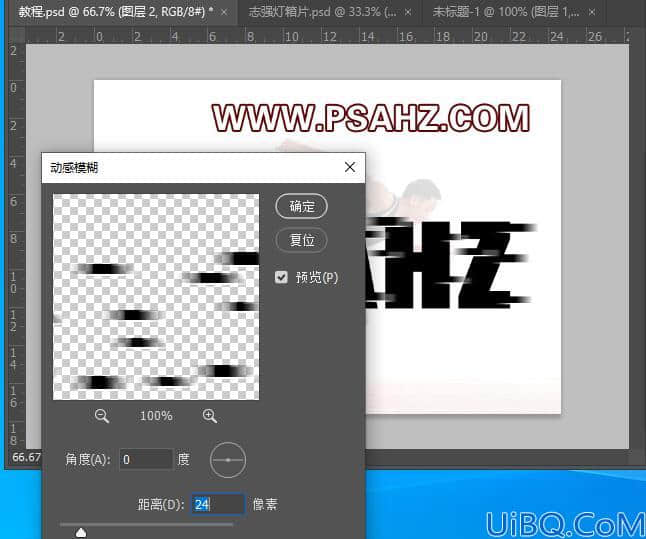Toggle the 预览(P) preview checkbox
Image resolution: width=646 pixels, height=539 pixels.
tap(281, 277)
